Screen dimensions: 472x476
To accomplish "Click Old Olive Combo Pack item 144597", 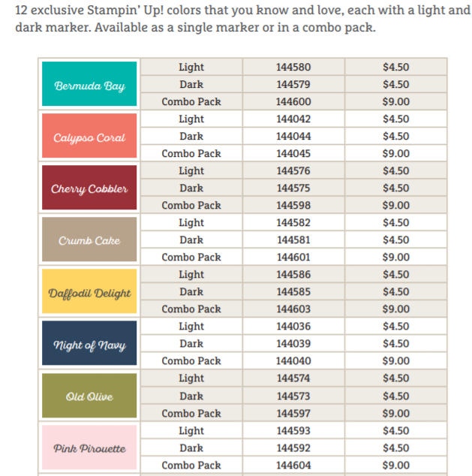I will [293, 414].
